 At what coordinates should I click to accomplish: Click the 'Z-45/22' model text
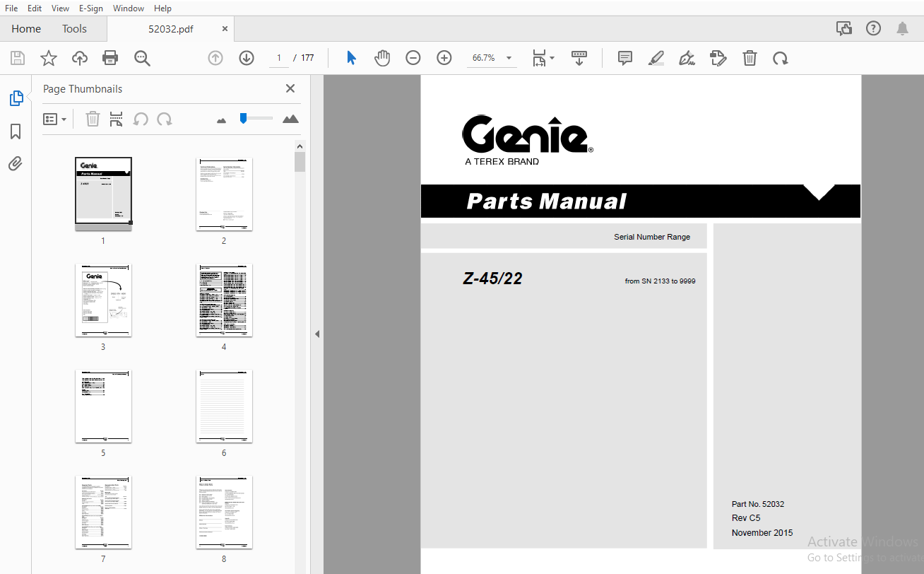492,279
